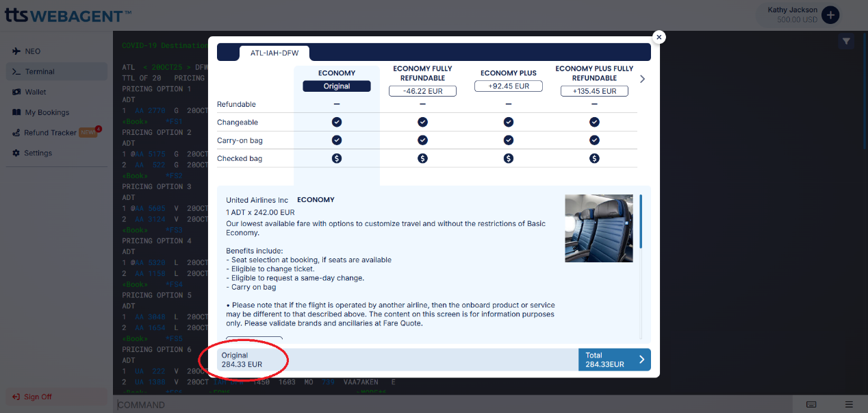The width and height of the screenshot is (868, 413).
Task: Click Changeable checkmark under Economy Fully Refundable
Action: pos(422,122)
